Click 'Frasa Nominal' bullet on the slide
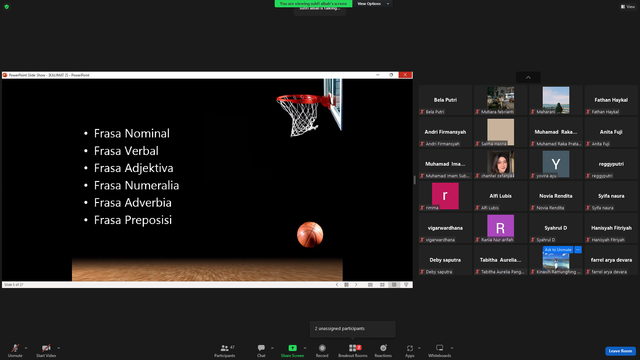This screenshot has height=360, width=640. point(132,133)
